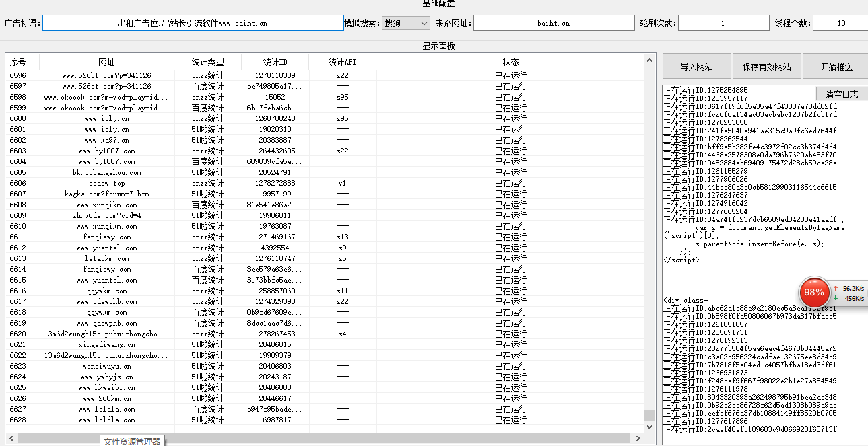Click 百度统计 type in row 6627

(x=207, y=409)
